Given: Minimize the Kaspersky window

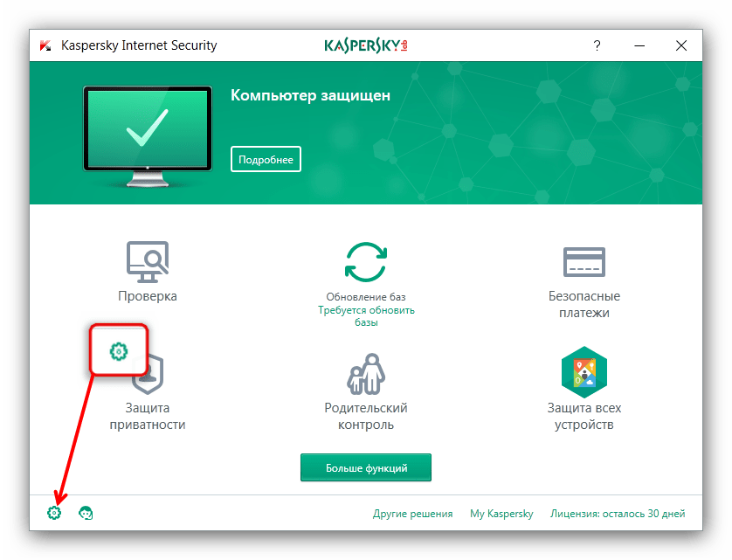Looking at the screenshot, I should pos(639,45).
